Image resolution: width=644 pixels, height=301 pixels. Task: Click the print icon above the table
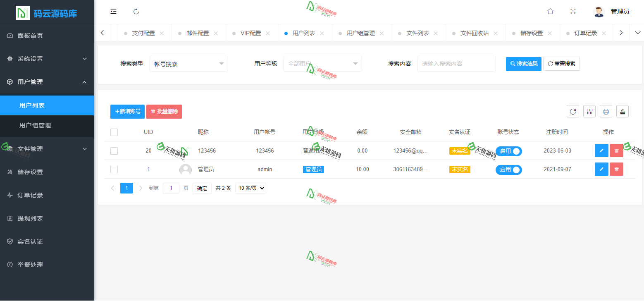[606, 111]
